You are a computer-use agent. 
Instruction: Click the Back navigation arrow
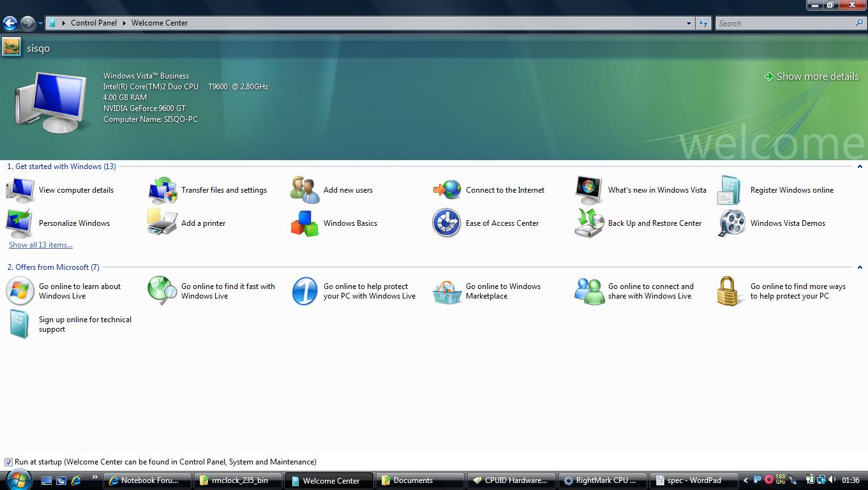10,24
